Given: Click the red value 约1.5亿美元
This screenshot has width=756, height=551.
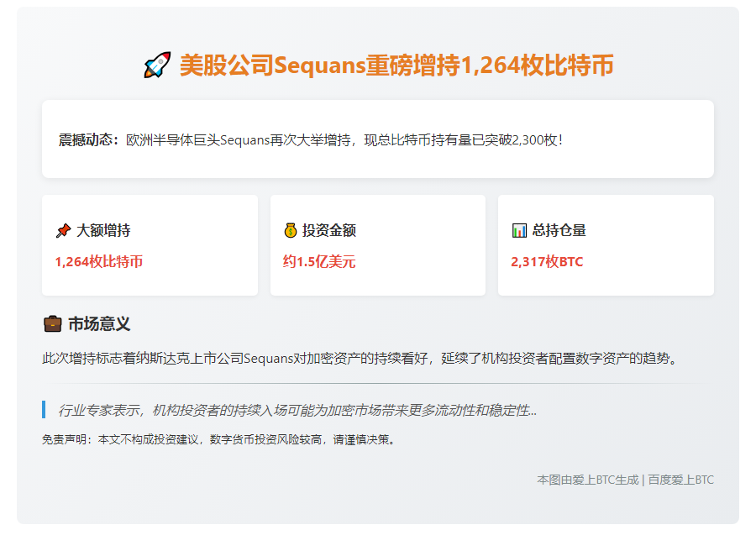Looking at the screenshot, I should tap(319, 262).
